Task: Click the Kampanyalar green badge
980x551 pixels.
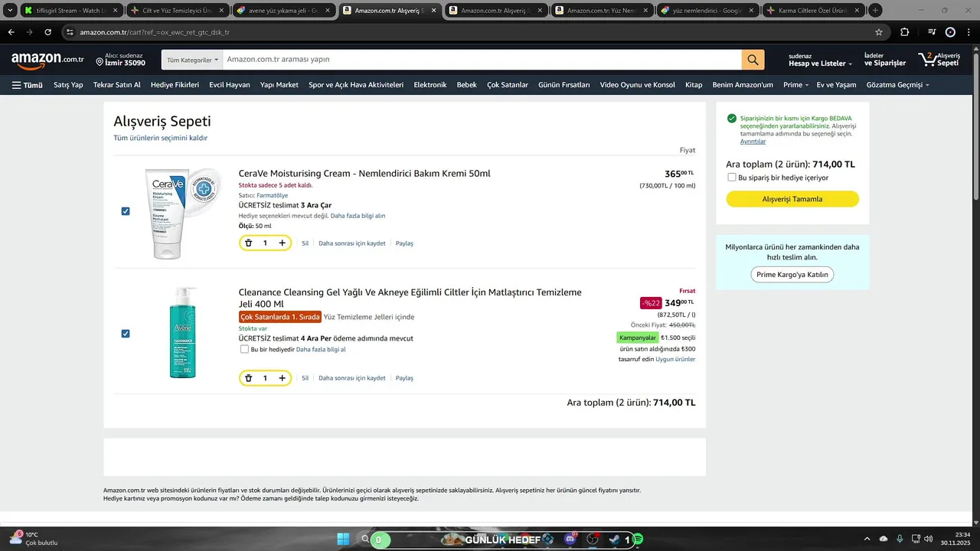Action: (x=638, y=337)
